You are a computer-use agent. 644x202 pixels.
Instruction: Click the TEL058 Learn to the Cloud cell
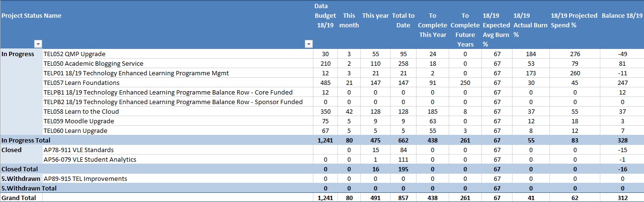tap(81, 111)
